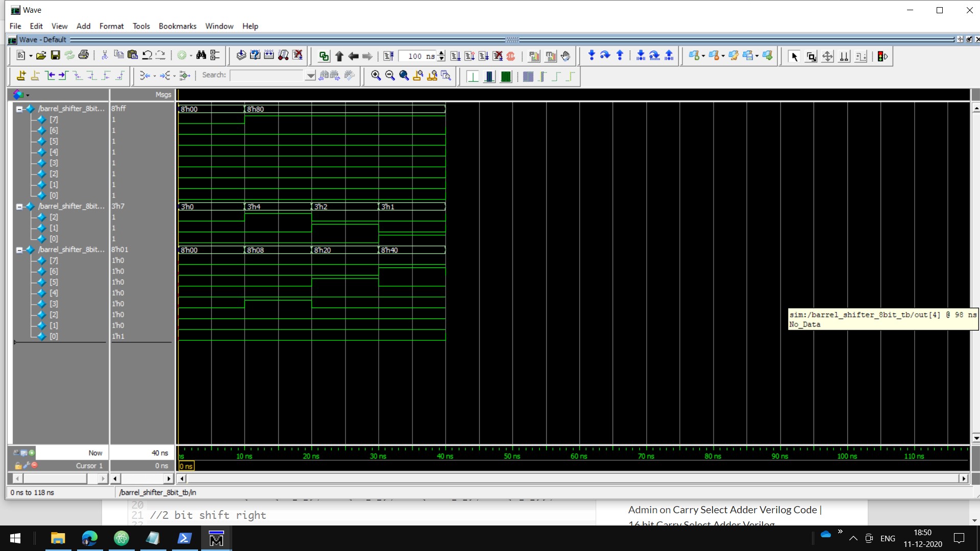Click the Run simulation button
This screenshot has width=980, height=551.
(455, 56)
